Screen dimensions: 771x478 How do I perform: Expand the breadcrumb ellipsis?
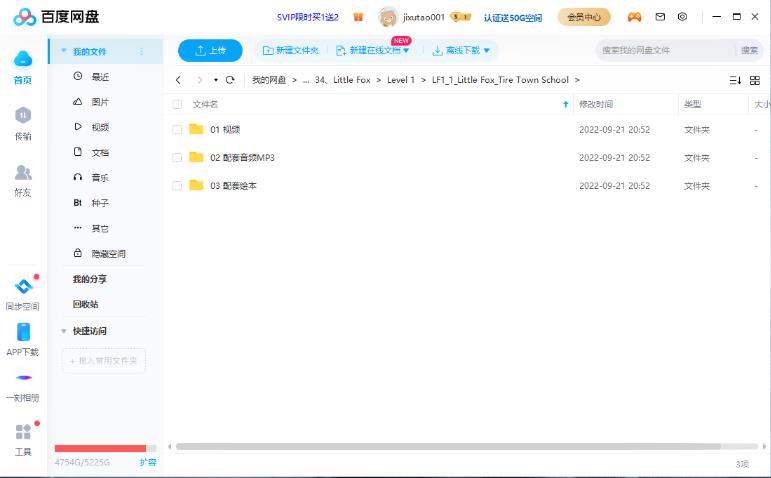click(x=306, y=80)
